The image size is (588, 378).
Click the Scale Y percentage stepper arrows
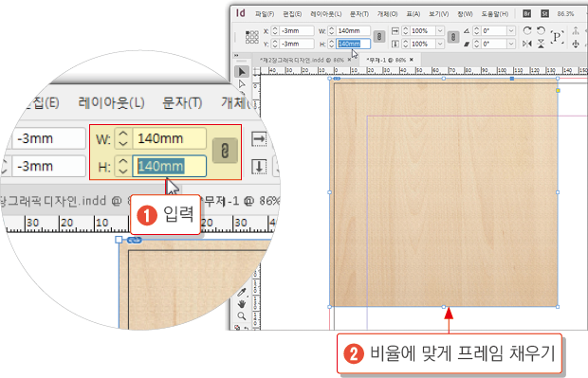(405, 44)
